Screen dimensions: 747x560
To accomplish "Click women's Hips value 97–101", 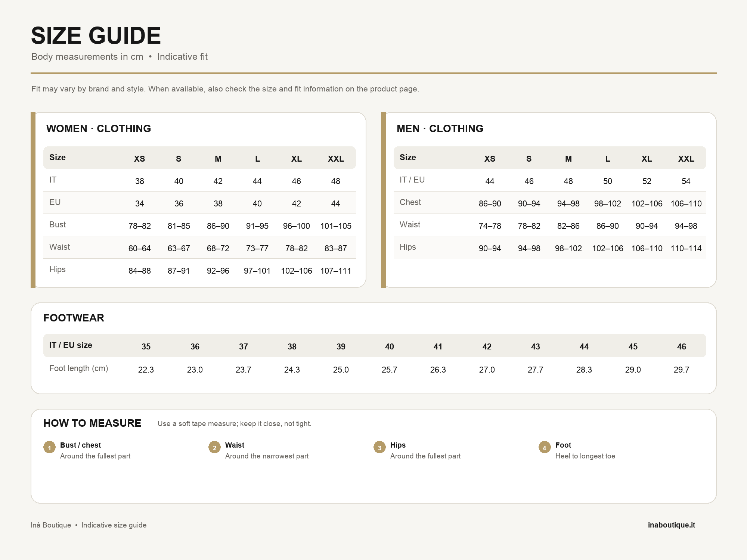I will pyautogui.click(x=257, y=271).
